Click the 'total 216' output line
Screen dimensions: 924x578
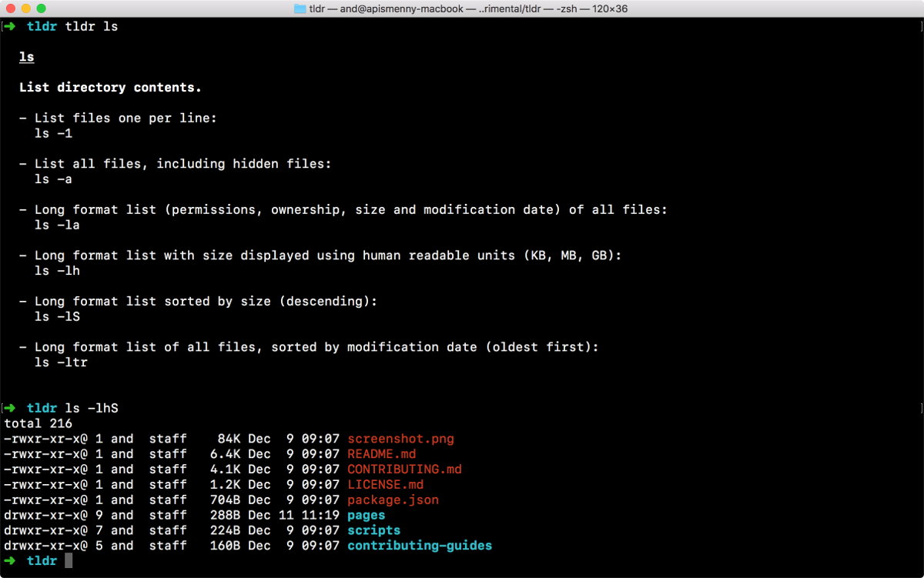pyautogui.click(x=38, y=423)
